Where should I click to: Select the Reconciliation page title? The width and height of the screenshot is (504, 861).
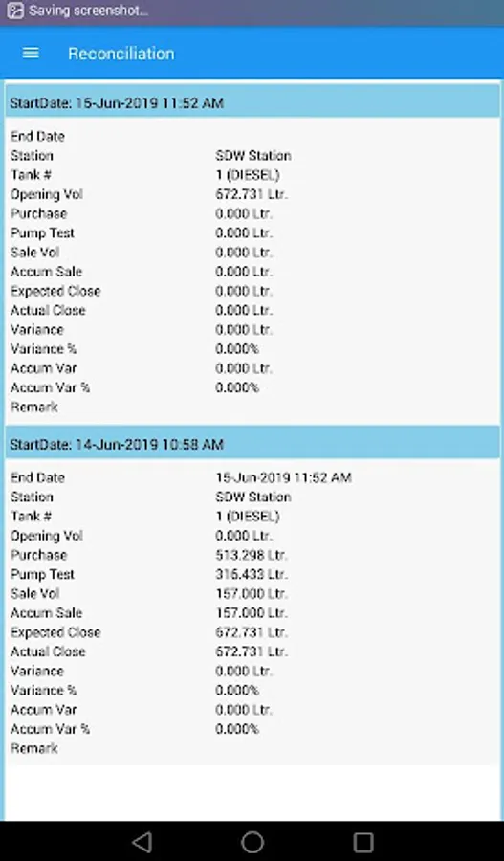(121, 54)
